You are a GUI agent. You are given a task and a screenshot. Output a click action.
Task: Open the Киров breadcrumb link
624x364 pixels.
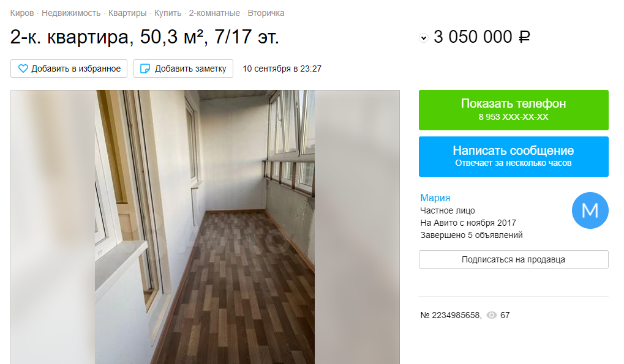tap(22, 13)
